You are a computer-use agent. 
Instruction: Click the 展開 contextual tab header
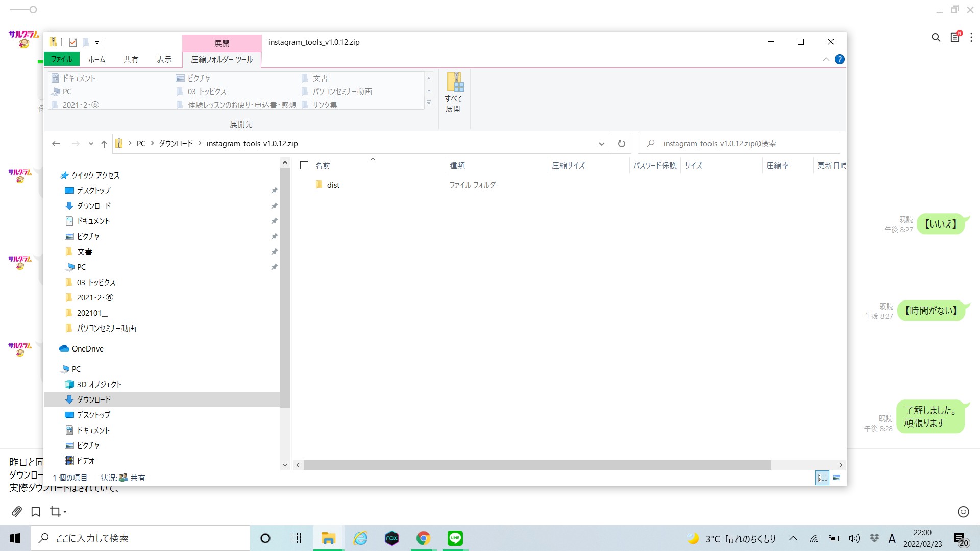tap(222, 43)
